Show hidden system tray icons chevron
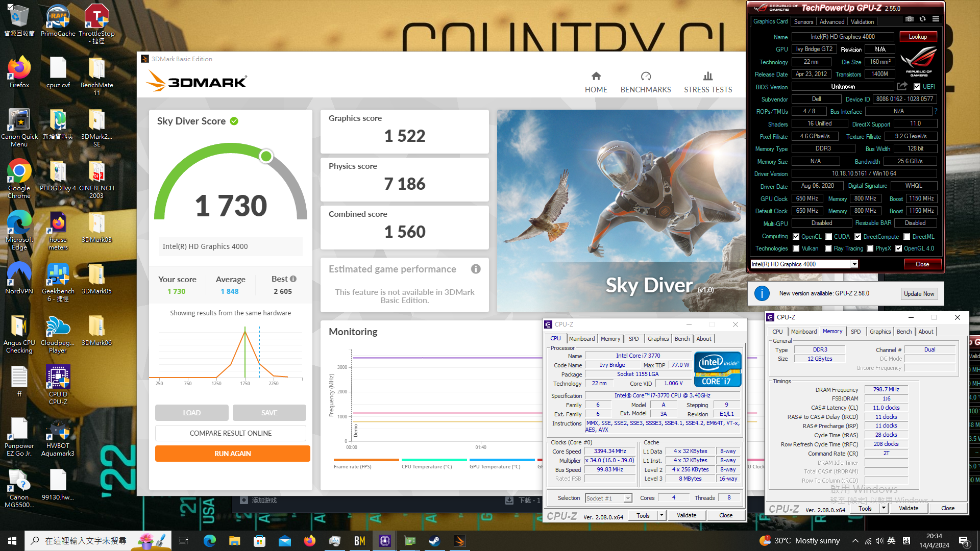The width and height of the screenshot is (980, 551). click(855, 541)
